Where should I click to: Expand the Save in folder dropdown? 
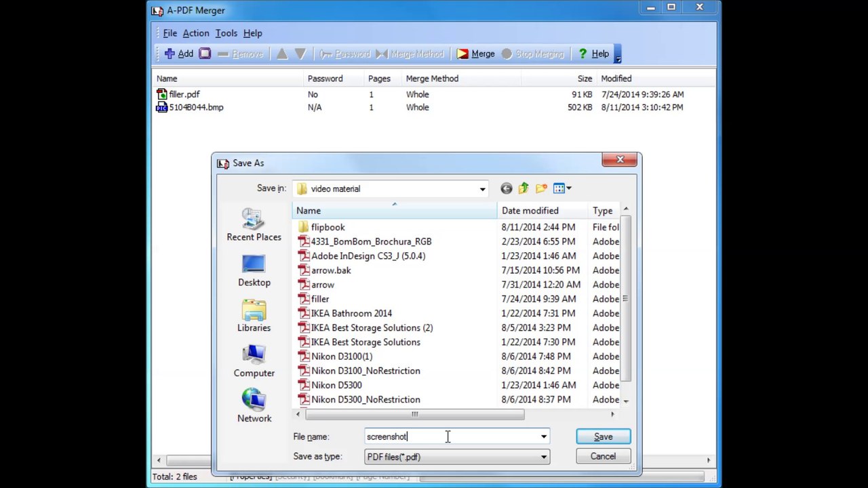(482, 189)
